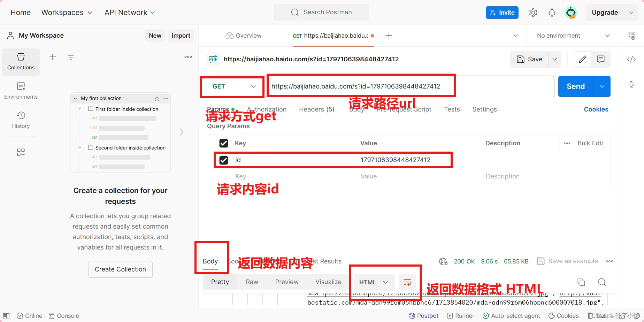
Task: Open the Overview tab
Action: tap(244, 36)
